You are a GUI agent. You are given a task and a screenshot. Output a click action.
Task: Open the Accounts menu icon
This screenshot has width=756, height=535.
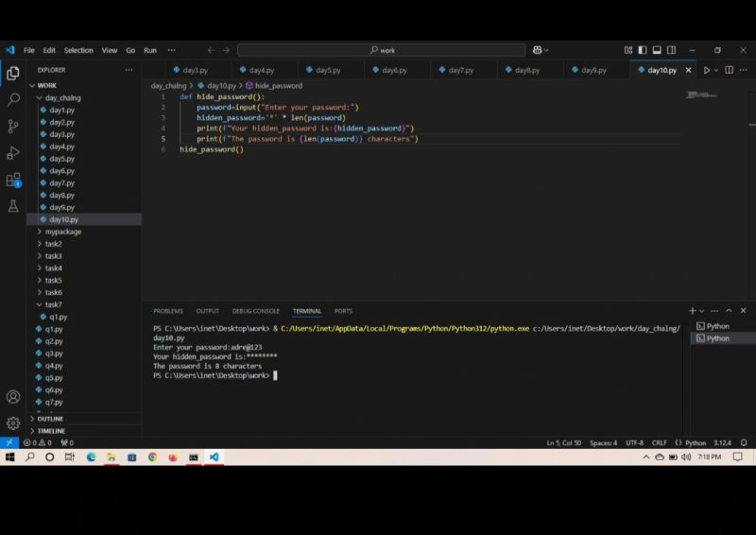[x=13, y=397]
